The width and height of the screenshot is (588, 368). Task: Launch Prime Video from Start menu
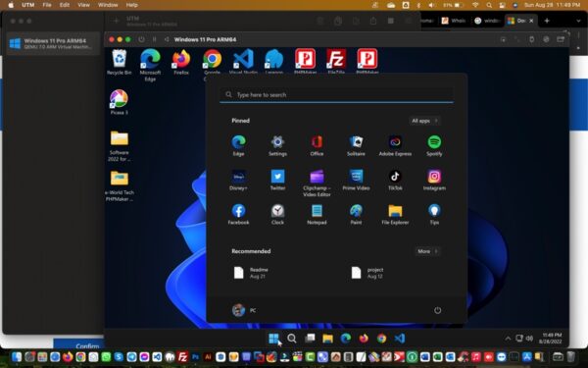click(x=356, y=180)
